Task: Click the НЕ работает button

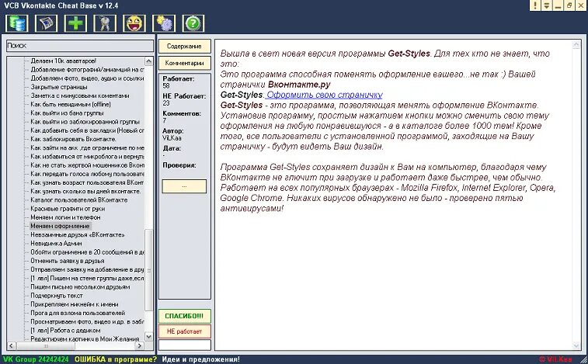Action: pos(185,331)
